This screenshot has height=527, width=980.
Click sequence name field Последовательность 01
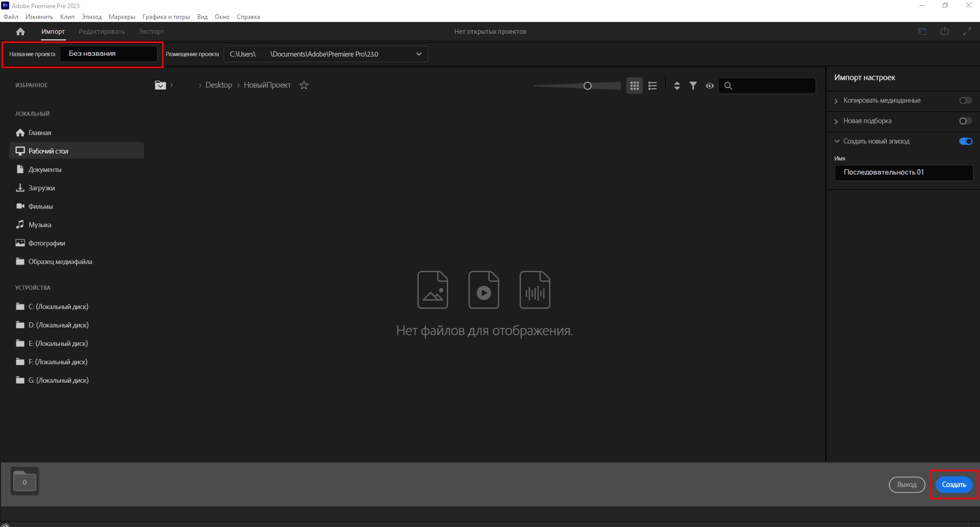click(904, 172)
